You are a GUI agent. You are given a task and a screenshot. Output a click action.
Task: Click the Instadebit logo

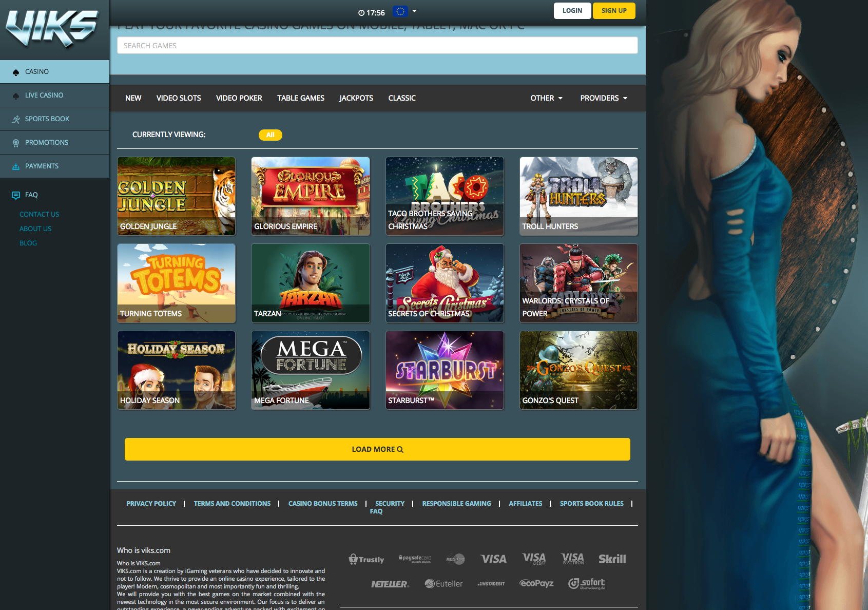point(491,584)
